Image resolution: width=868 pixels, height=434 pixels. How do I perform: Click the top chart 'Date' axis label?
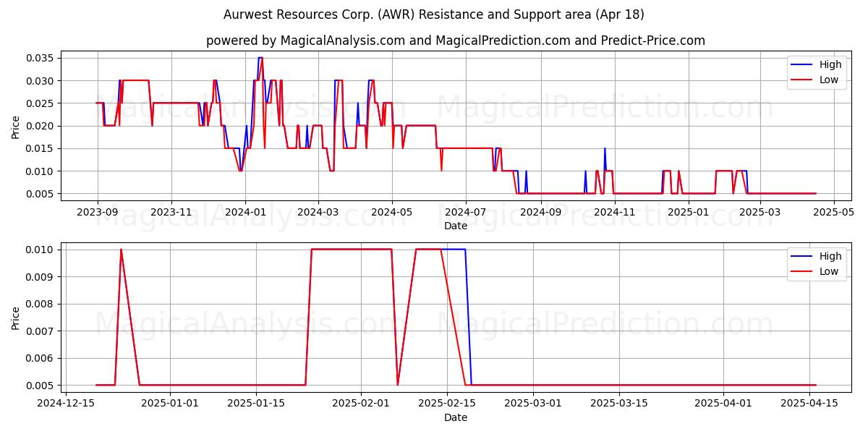tap(456, 226)
